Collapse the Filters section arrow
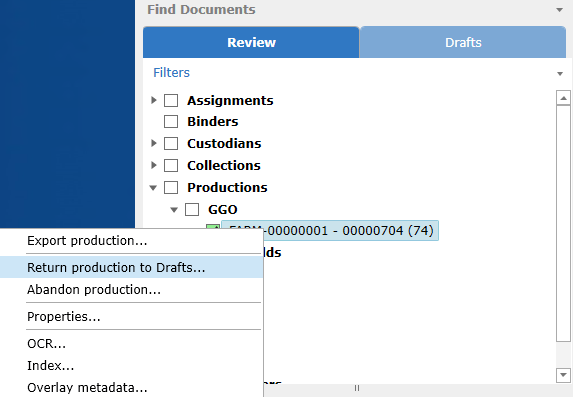 coord(560,74)
